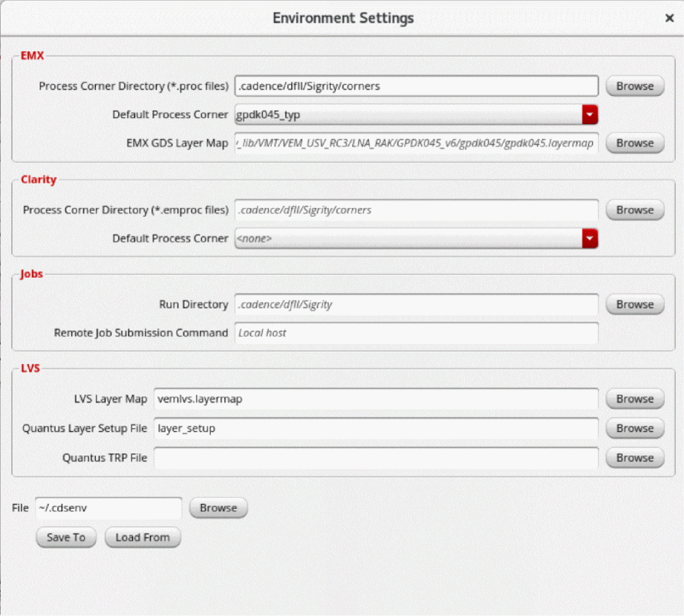The height and width of the screenshot is (616, 684).
Task: Expand Clarity Default Process Corner dropdown
Action: [590, 239]
